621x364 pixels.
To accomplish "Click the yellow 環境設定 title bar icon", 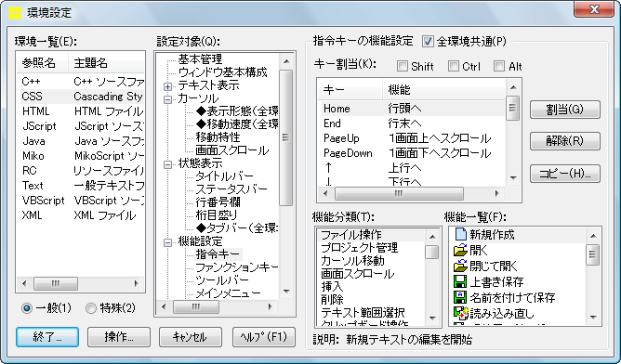I will 15,13.
